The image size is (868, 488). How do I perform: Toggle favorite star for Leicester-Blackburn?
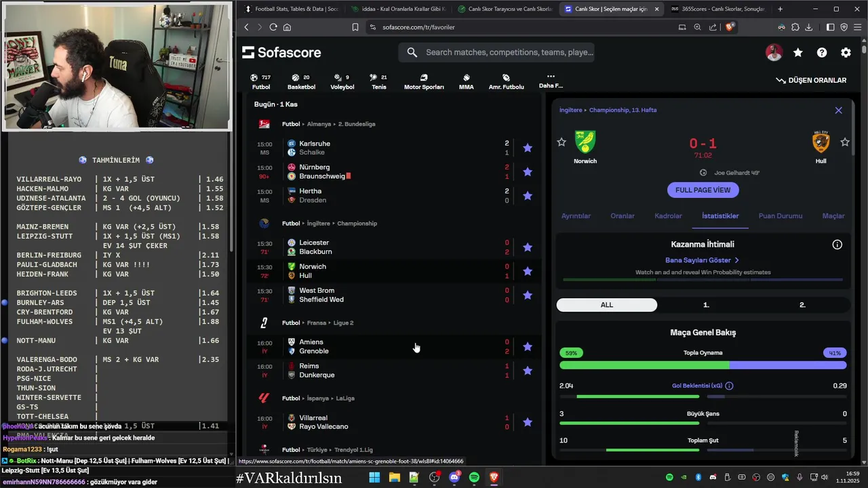528,247
